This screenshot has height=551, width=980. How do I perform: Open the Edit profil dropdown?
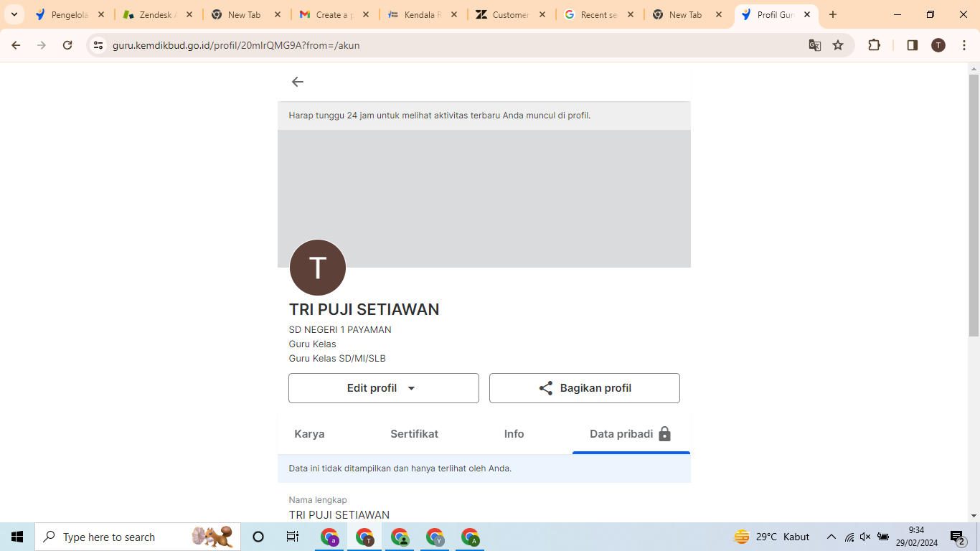[383, 388]
